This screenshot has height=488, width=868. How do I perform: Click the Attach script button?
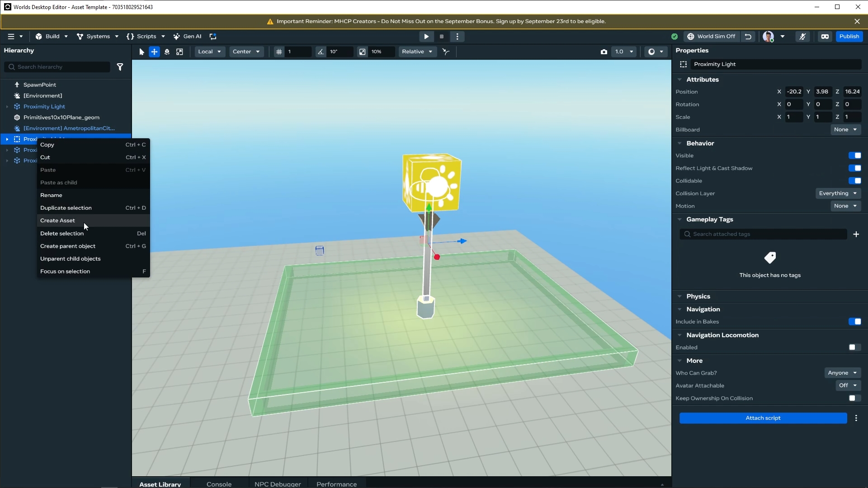click(x=763, y=418)
